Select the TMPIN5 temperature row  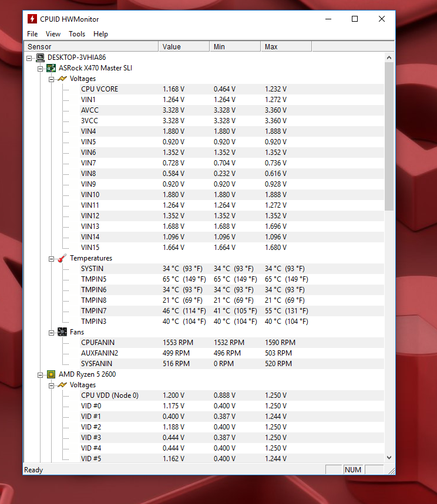[x=232, y=279]
